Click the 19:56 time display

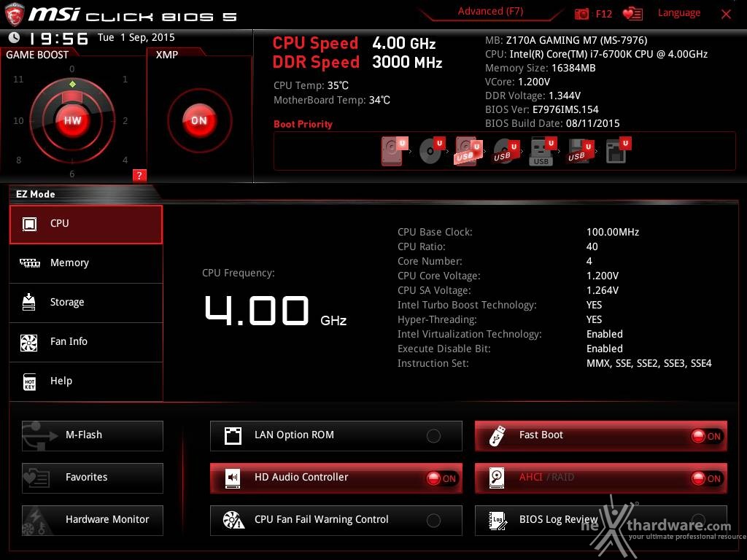pyautogui.click(x=58, y=39)
